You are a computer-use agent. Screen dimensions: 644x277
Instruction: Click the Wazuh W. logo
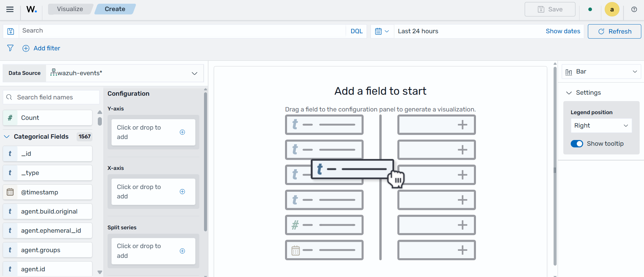(x=32, y=9)
